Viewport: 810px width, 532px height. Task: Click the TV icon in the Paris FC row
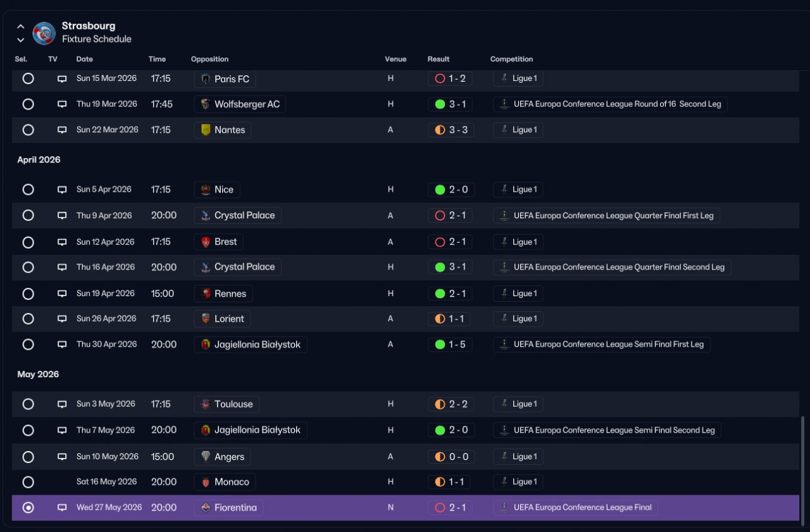[62, 79]
